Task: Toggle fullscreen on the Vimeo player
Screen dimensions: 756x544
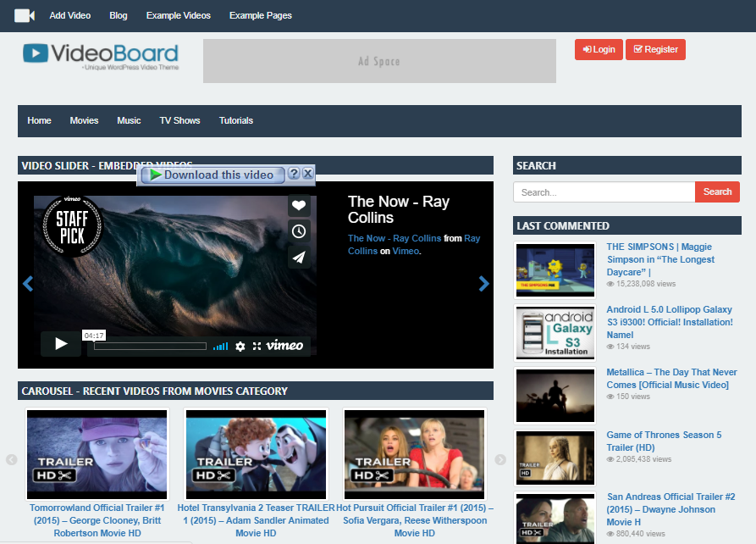Action: click(257, 346)
